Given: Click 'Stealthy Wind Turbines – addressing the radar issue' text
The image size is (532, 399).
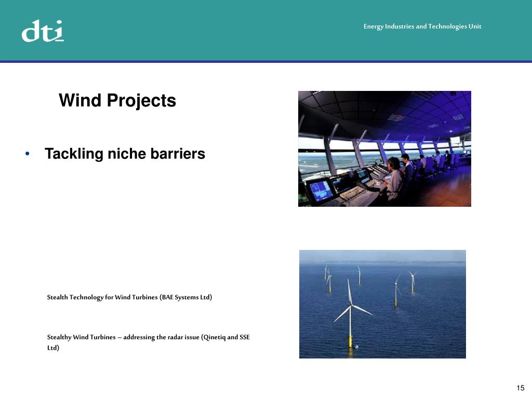Looking at the screenshot, I should tap(123, 337).
